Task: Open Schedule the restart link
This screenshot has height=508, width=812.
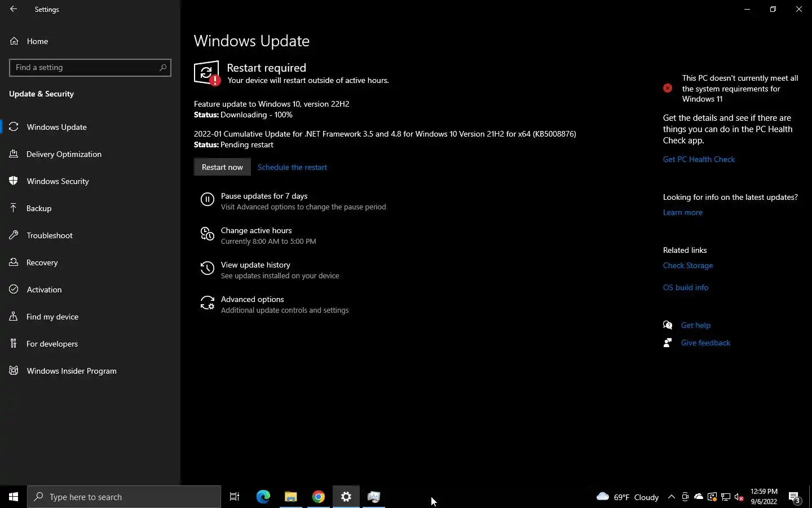Action: click(292, 167)
